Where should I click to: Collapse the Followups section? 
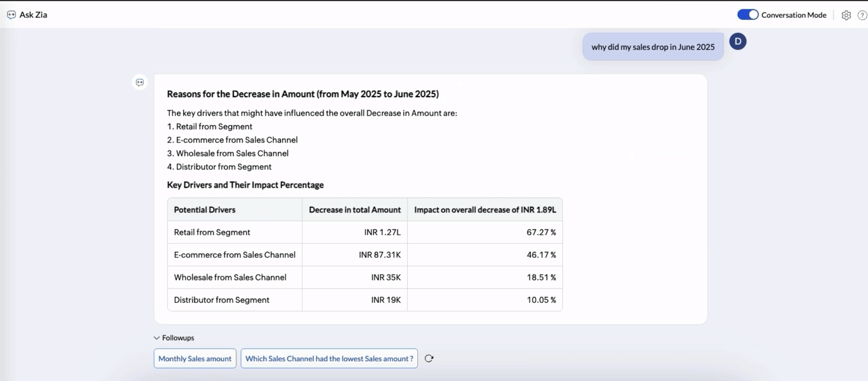pyautogui.click(x=157, y=338)
